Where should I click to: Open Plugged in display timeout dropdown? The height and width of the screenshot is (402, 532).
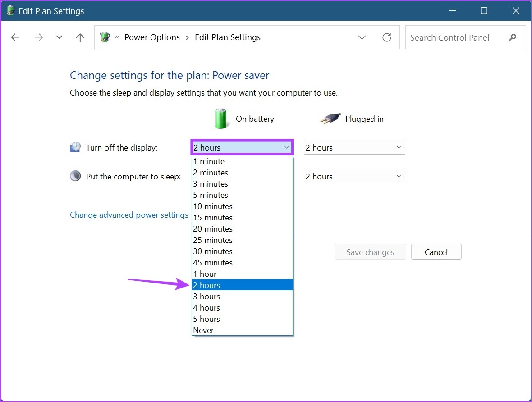pos(354,147)
